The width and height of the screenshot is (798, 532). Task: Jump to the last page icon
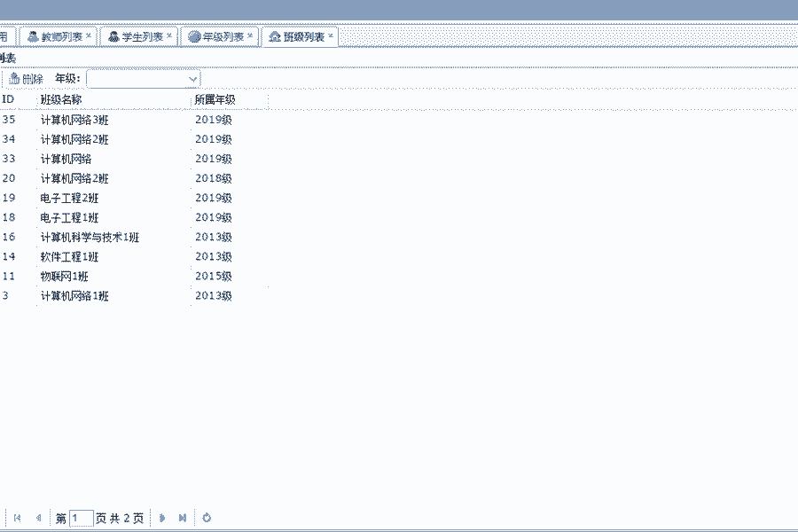[183, 518]
